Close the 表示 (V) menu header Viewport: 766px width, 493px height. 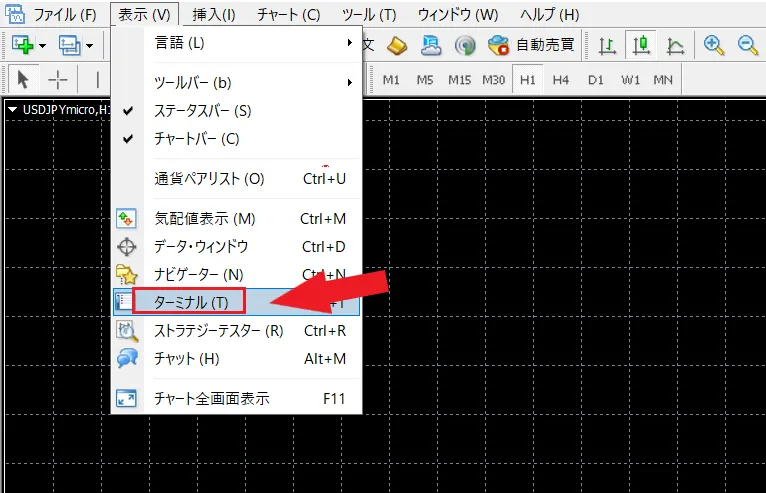(x=144, y=15)
